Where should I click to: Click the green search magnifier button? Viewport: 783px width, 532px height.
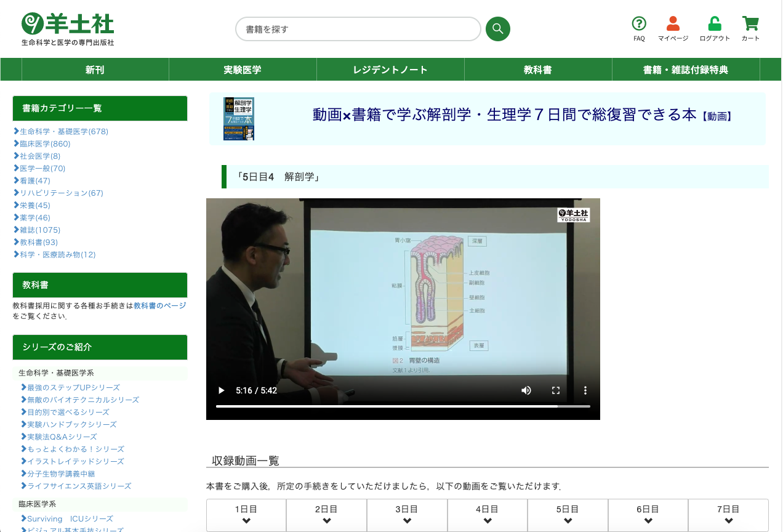click(497, 29)
